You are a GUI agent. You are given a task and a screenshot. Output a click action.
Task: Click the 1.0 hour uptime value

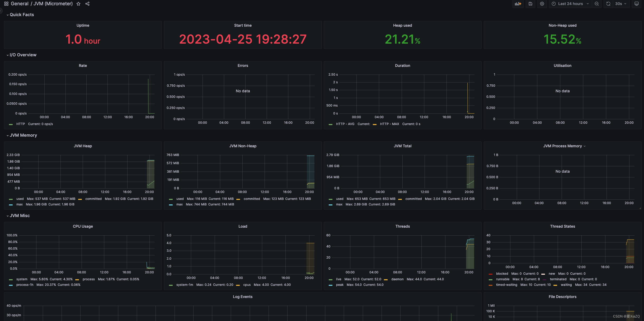click(x=83, y=39)
